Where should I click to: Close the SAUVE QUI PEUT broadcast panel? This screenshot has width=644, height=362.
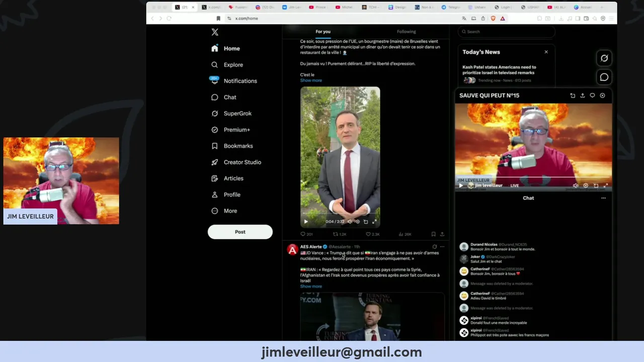point(602,96)
